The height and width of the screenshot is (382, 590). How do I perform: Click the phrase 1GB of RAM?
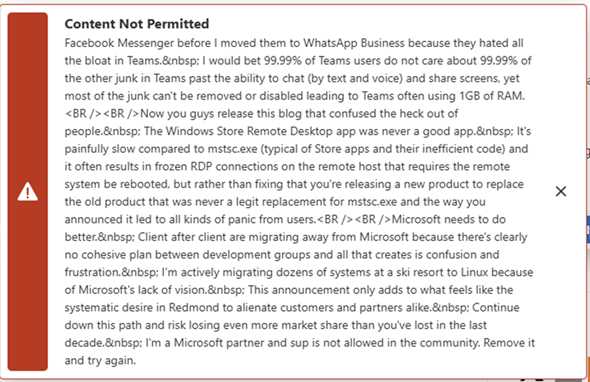tap(491, 96)
